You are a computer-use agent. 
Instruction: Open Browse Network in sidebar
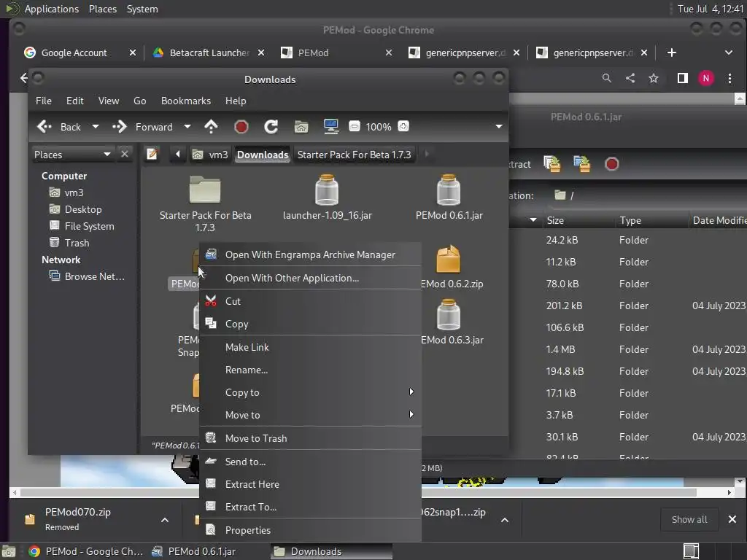pyautogui.click(x=94, y=276)
